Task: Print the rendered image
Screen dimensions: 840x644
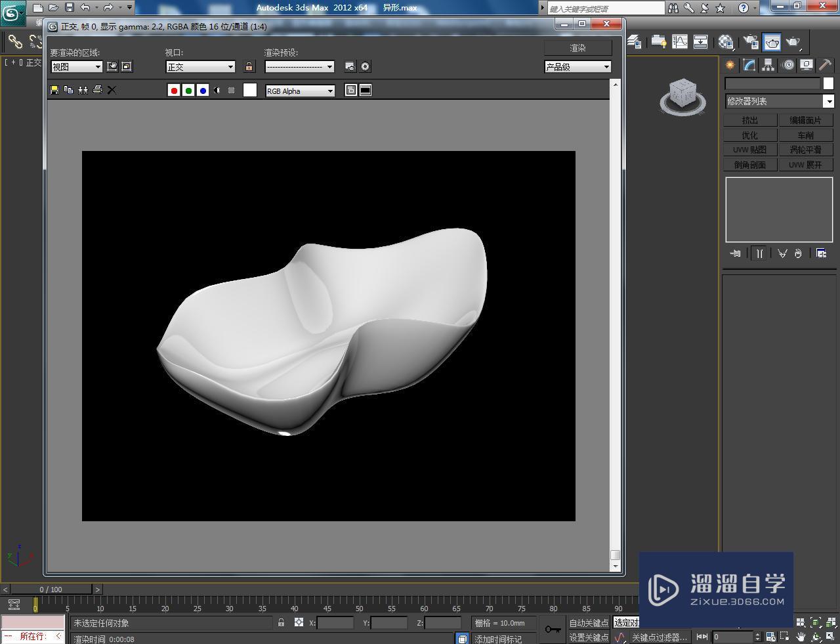Action: [x=97, y=90]
